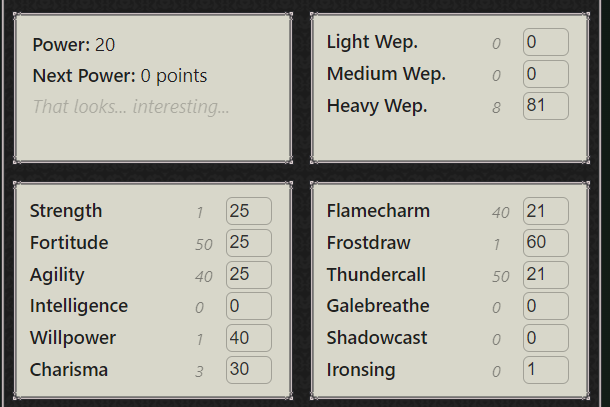Image resolution: width=610 pixels, height=407 pixels.
Task: Focus the Thundercall value box
Action: (x=545, y=275)
